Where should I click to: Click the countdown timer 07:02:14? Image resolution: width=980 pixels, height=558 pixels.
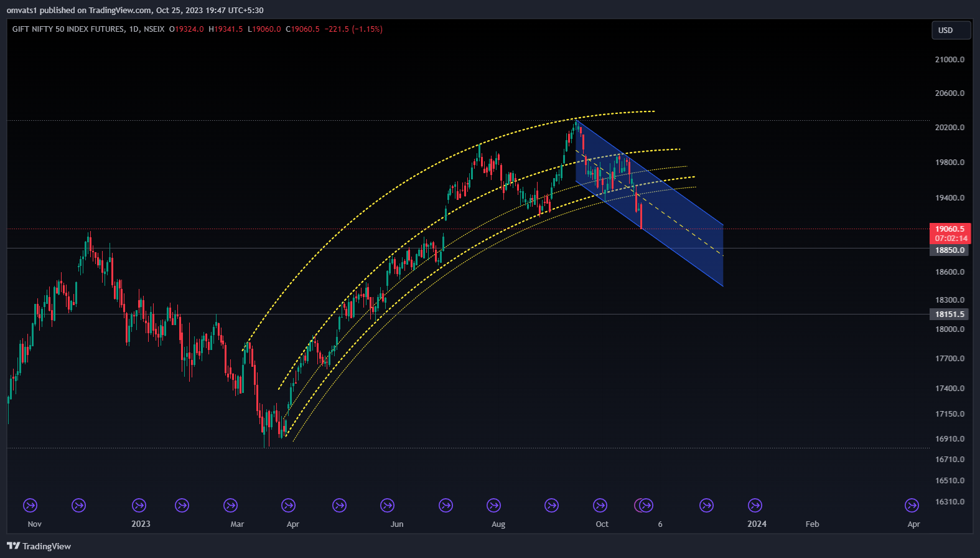pos(951,239)
